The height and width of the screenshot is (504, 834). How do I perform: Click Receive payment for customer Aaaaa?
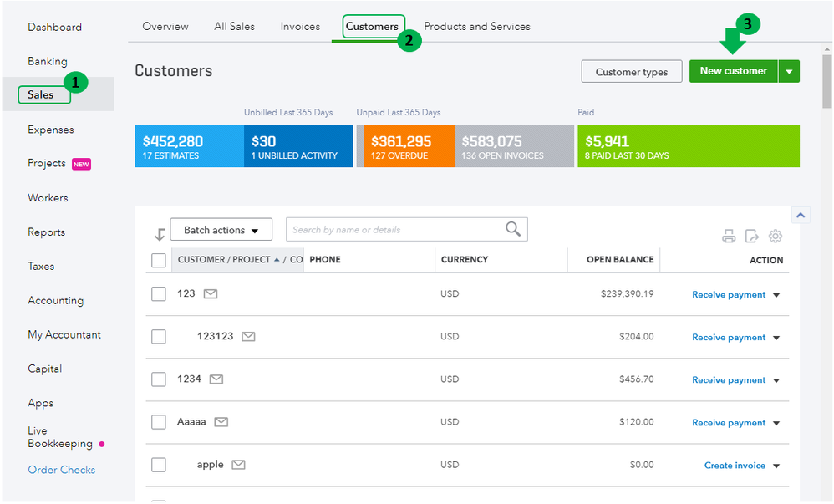pyautogui.click(x=729, y=423)
